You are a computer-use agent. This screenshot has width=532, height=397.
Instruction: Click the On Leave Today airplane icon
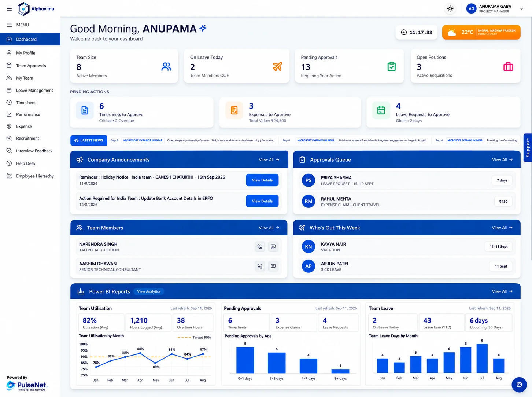point(277,67)
